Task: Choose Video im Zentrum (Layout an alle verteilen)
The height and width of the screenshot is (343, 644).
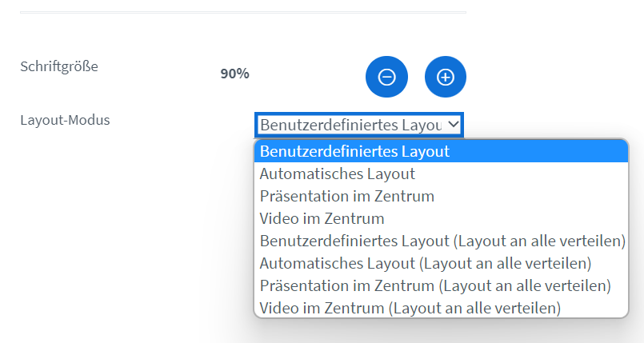Action: [x=441, y=308]
